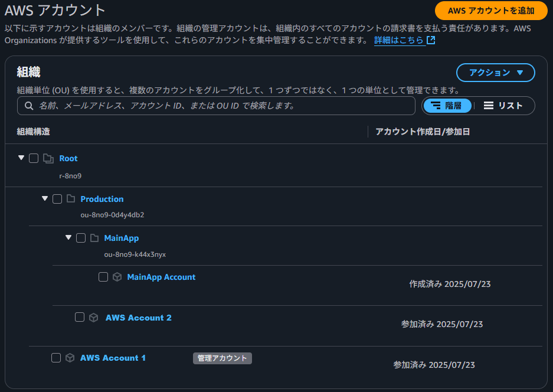Click the root ID text r-8no9
Image resolution: width=553 pixels, height=392 pixels.
click(x=70, y=176)
